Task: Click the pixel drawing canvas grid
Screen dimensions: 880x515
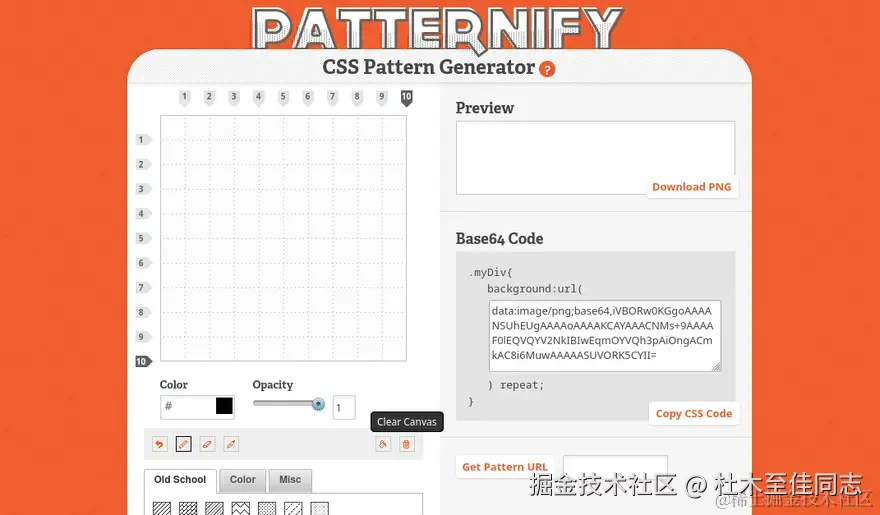Action: tap(283, 238)
